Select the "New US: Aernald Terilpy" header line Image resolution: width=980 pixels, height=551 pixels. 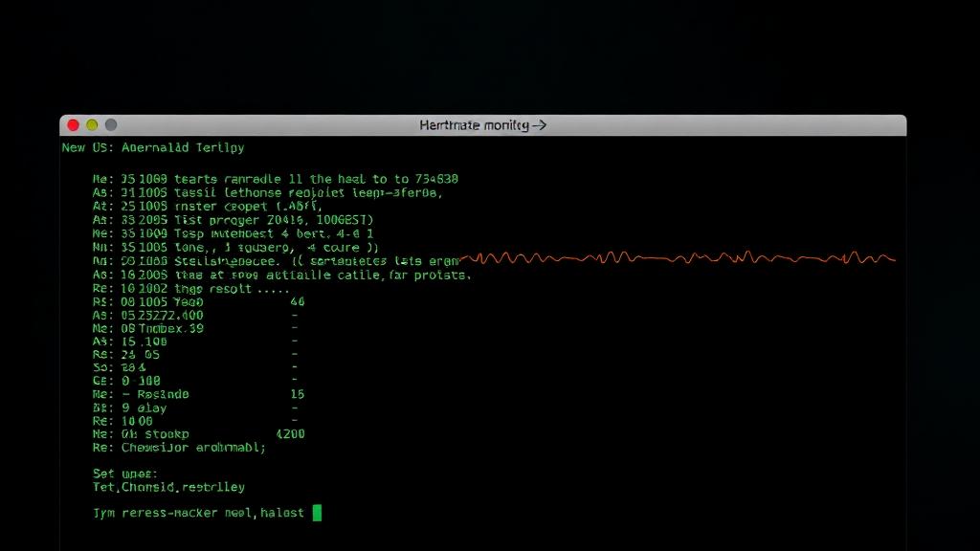pyautogui.click(x=153, y=147)
